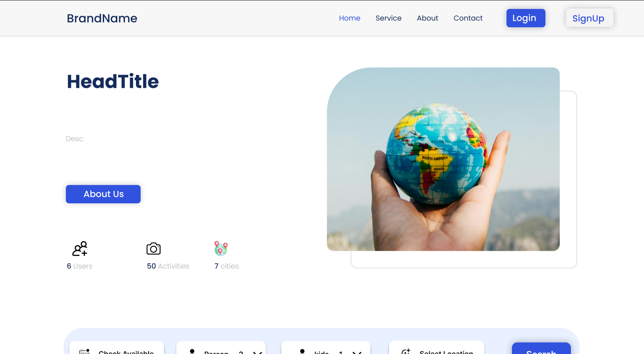The width and height of the screenshot is (644, 354).
Task: Go to the Home nav link
Action: pos(349,18)
